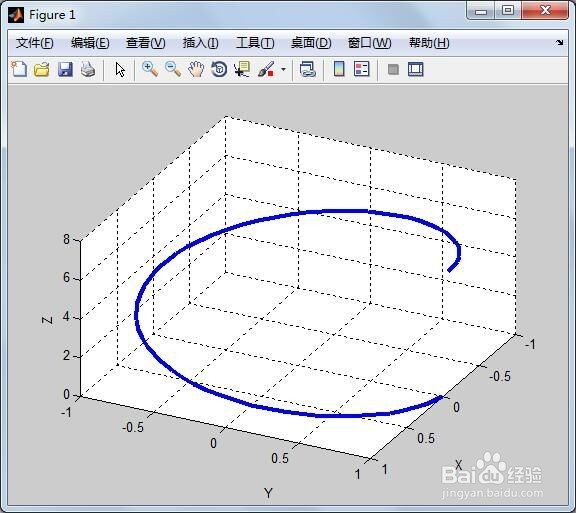Screen dimensions: 576x513
Task: Minimize the Figure 1 window
Action: 481,11
